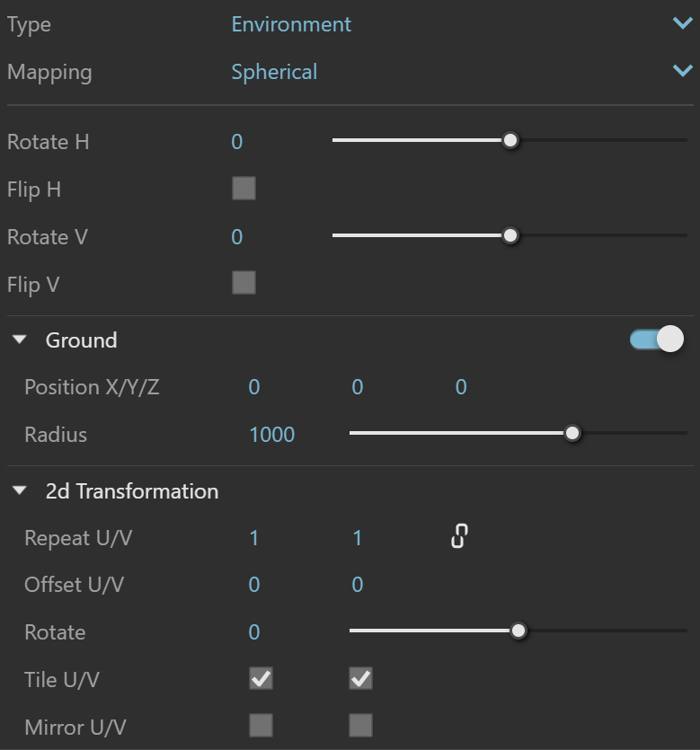Click the Radius slider handle
Screen dimensions: 700x750
(x=572, y=433)
